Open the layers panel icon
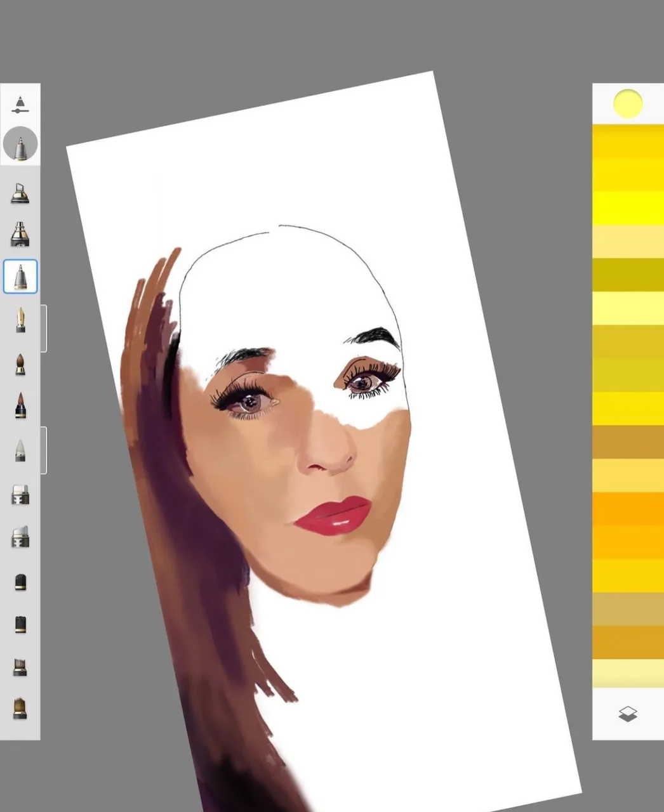Image resolution: width=664 pixels, height=812 pixels. (x=627, y=714)
